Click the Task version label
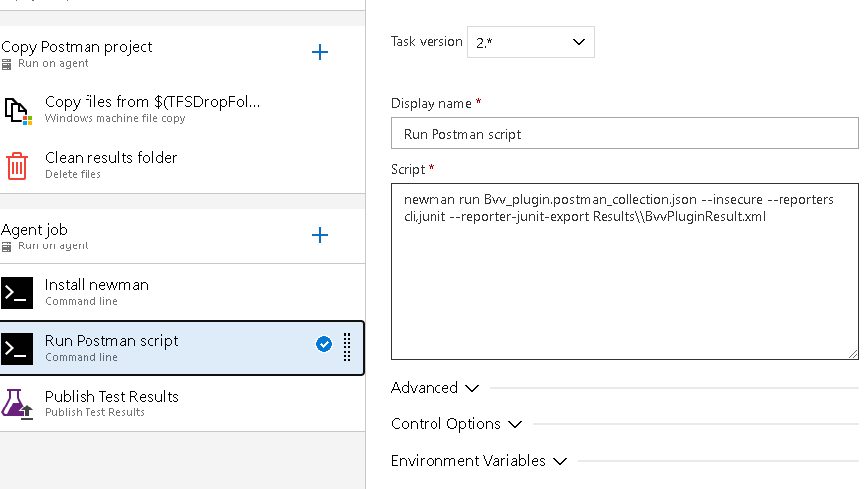This screenshot has height=489, width=868. tap(427, 42)
